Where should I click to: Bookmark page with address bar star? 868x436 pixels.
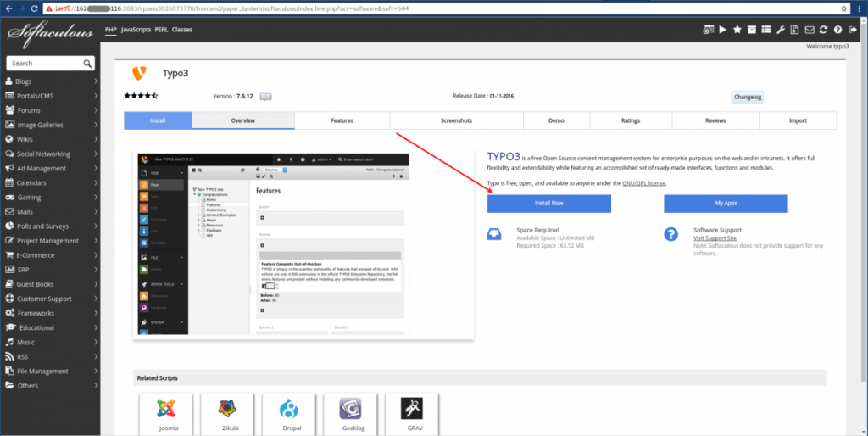(x=844, y=8)
